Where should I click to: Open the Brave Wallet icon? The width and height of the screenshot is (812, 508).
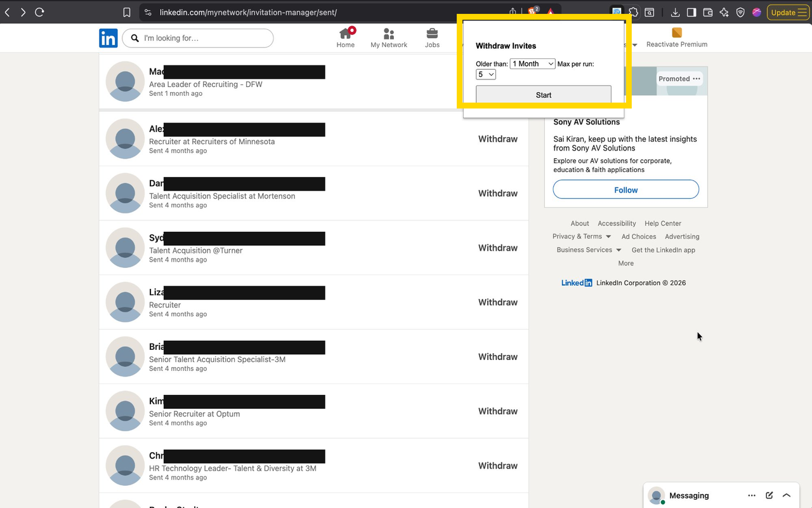tap(708, 12)
